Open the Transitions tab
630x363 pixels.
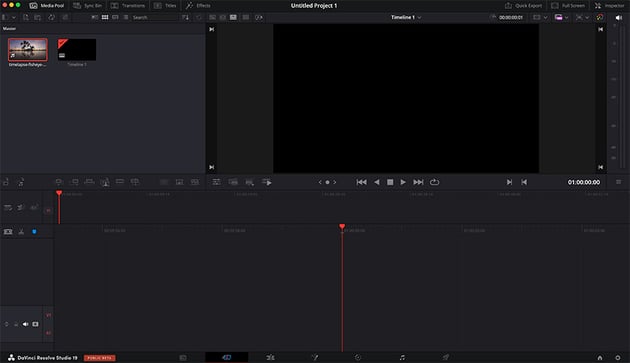pos(128,6)
